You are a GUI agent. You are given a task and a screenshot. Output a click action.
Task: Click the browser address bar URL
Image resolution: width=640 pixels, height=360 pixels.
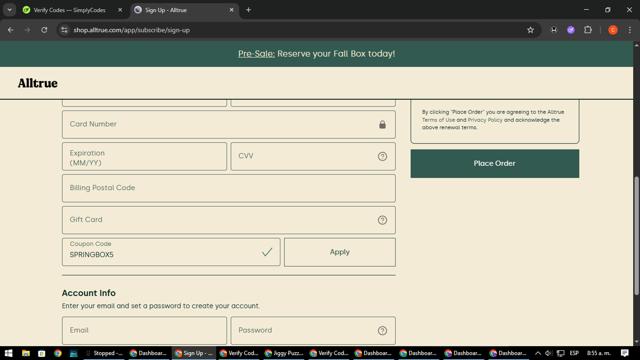pyautogui.click(x=131, y=30)
